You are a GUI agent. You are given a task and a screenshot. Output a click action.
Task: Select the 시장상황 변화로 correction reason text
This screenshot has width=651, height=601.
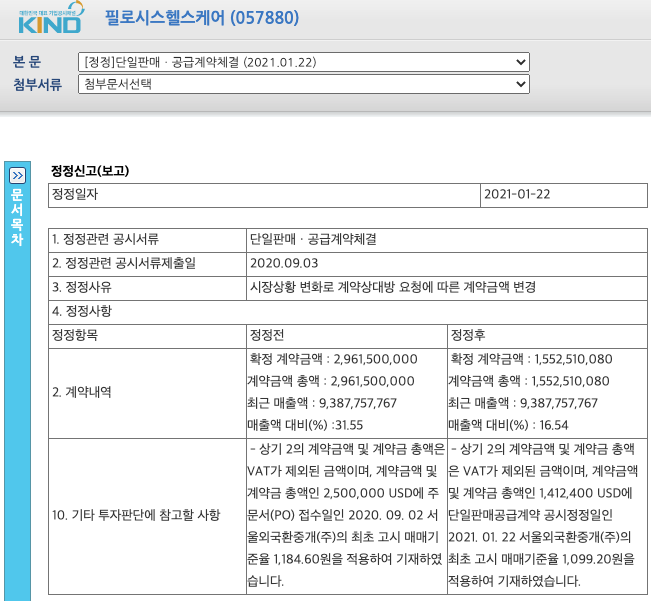tap(393, 287)
